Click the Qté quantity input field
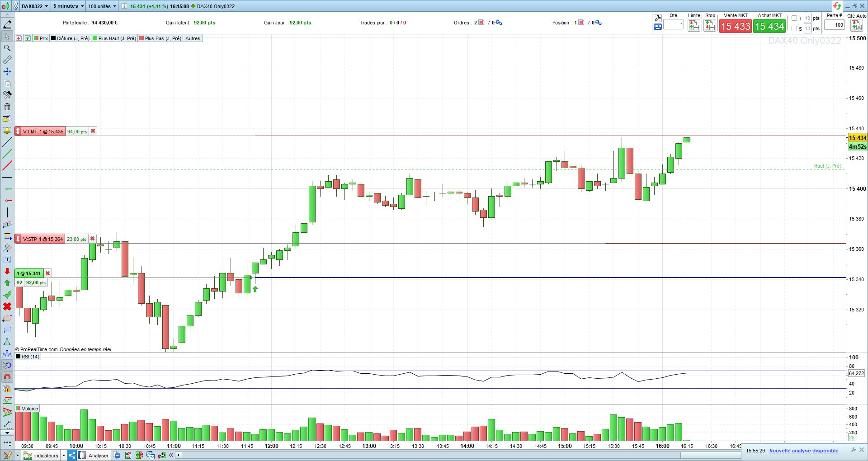The height and width of the screenshot is (461, 868). 674,25
